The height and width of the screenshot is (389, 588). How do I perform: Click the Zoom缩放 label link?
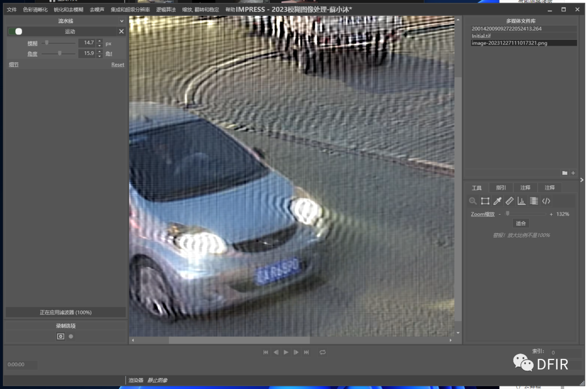tap(482, 214)
